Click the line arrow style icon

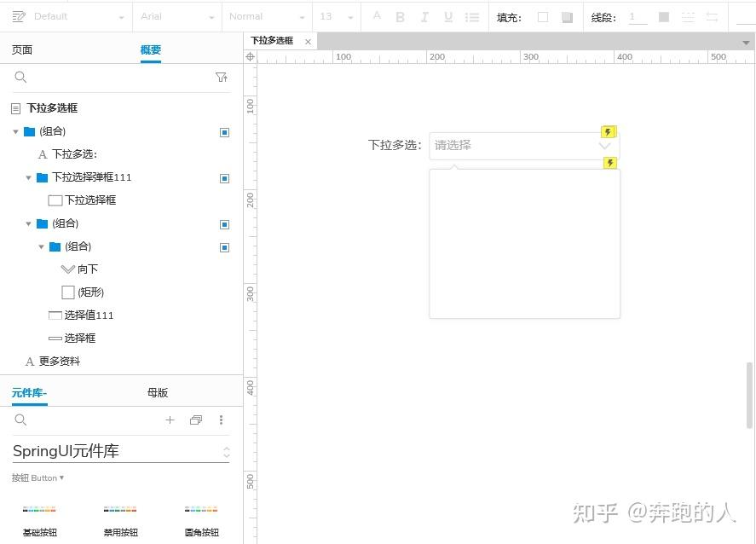coord(713,17)
